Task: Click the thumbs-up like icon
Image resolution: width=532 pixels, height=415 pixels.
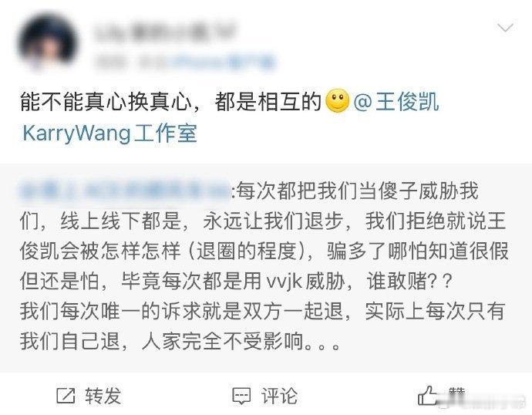Action: 427,395
